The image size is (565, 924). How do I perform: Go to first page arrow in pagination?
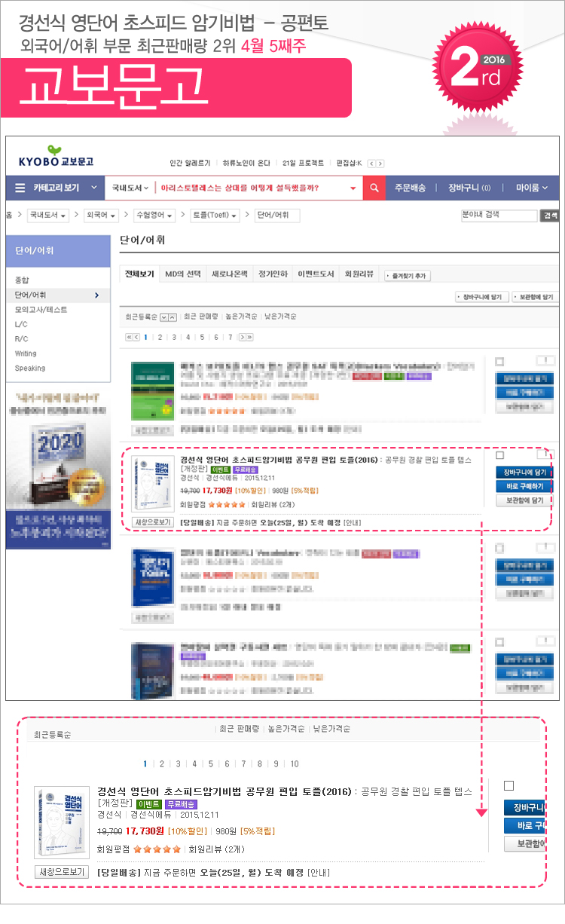[128, 337]
